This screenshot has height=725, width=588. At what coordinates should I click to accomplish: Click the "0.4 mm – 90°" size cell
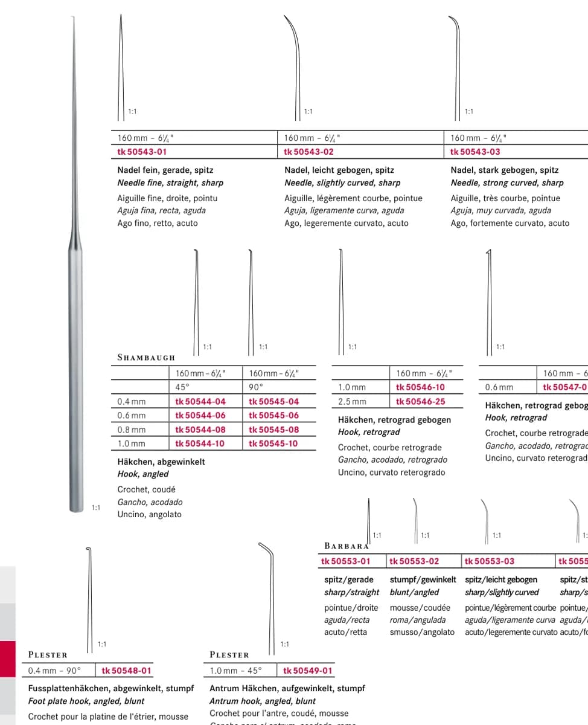tap(54, 671)
